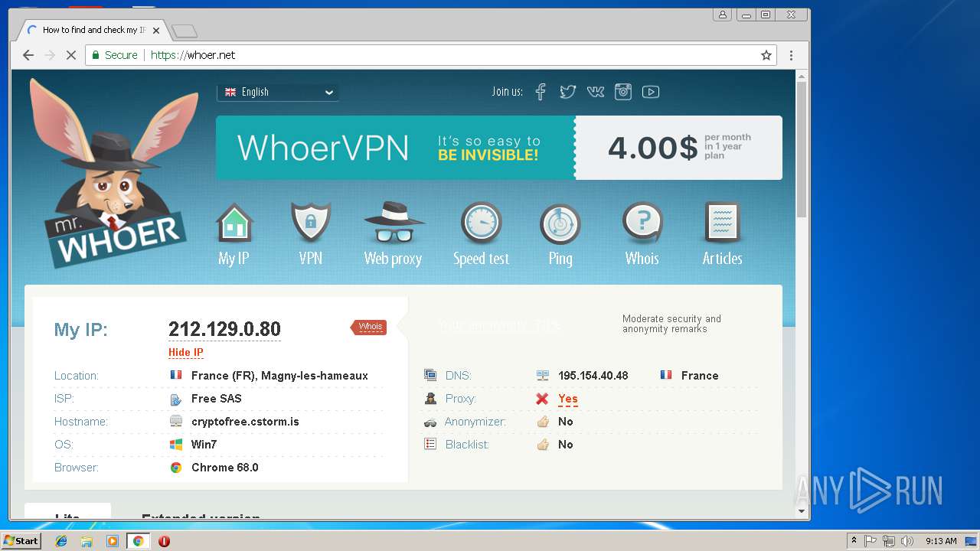Click the Blacklist No value
Screen dimensions: 980x551
[x=566, y=445]
